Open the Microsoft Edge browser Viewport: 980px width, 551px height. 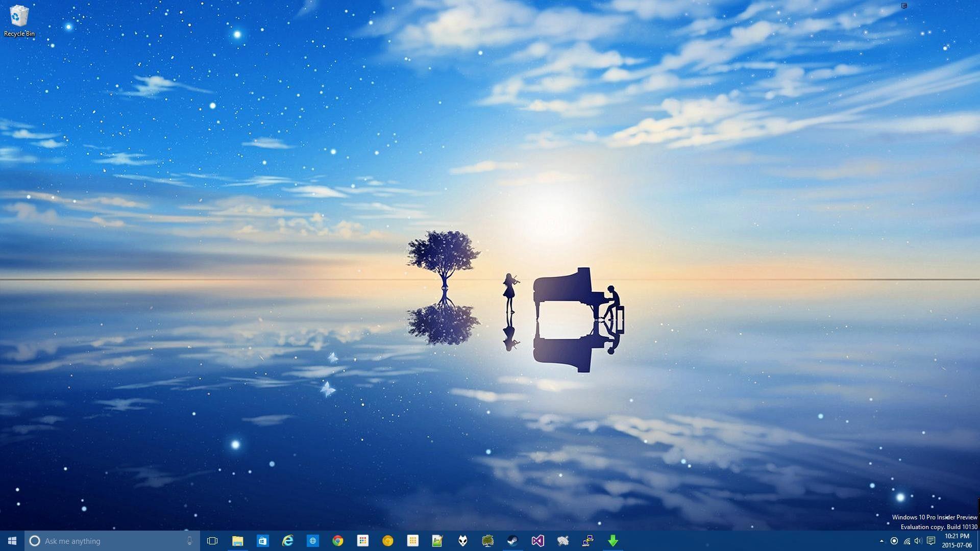pos(312,541)
